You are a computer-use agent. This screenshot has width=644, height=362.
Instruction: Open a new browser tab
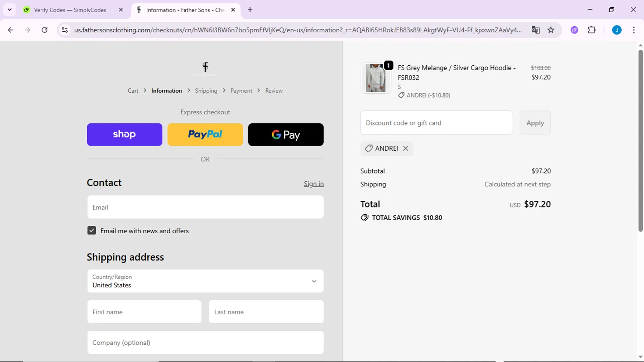(250, 10)
